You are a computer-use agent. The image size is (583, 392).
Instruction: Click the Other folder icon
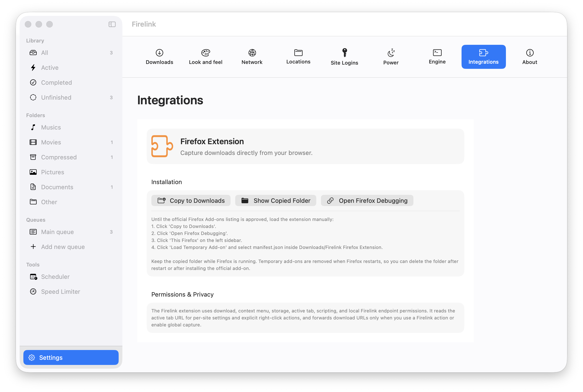(x=33, y=202)
